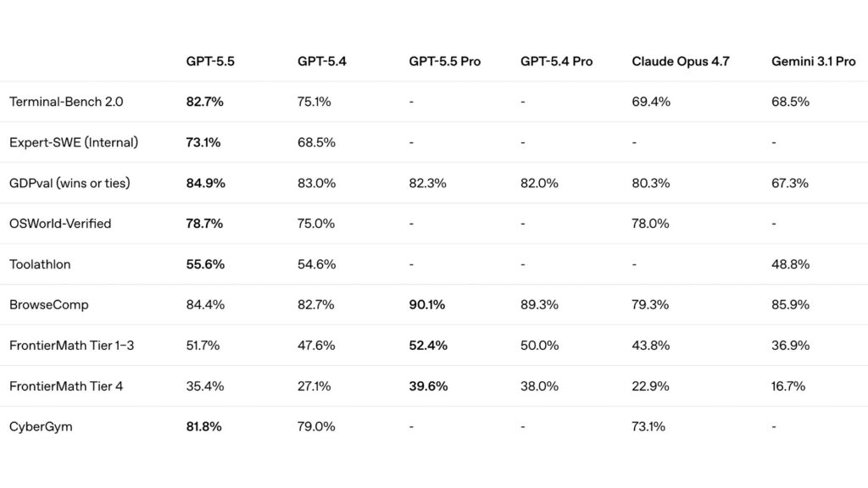This screenshot has width=868, height=488.
Task: Select the Toolathlon row label
Action: pyautogui.click(x=40, y=264)
